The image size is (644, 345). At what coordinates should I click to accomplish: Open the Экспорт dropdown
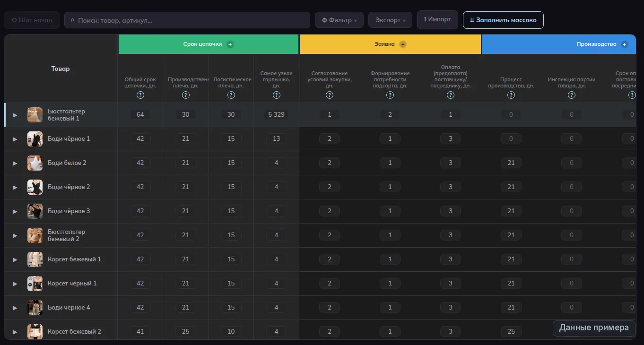point(390,20)
